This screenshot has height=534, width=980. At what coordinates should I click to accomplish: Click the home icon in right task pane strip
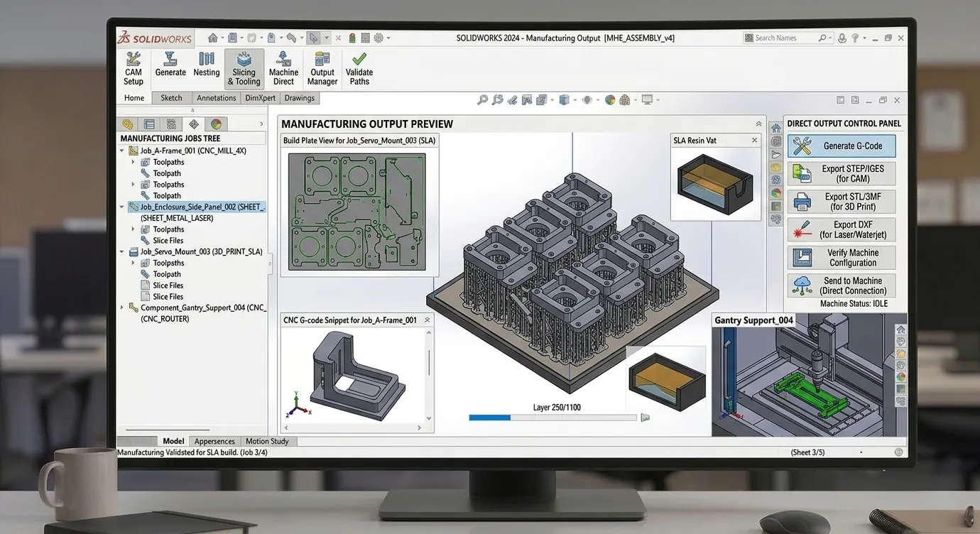click(x=775, y=128)
